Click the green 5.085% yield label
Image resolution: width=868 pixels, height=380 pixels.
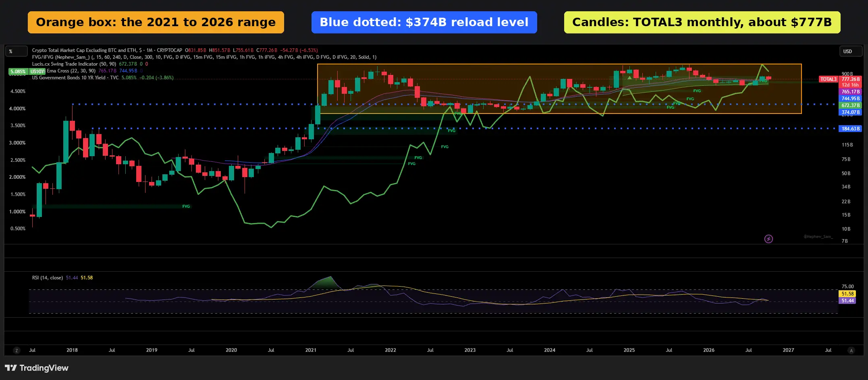coord(18,72)
